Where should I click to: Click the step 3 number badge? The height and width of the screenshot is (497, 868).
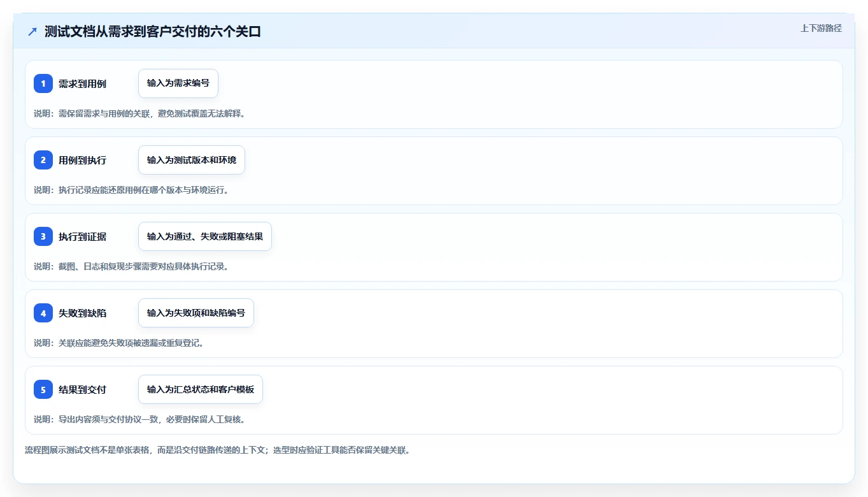pyautogui.click(x=43, y=236)
